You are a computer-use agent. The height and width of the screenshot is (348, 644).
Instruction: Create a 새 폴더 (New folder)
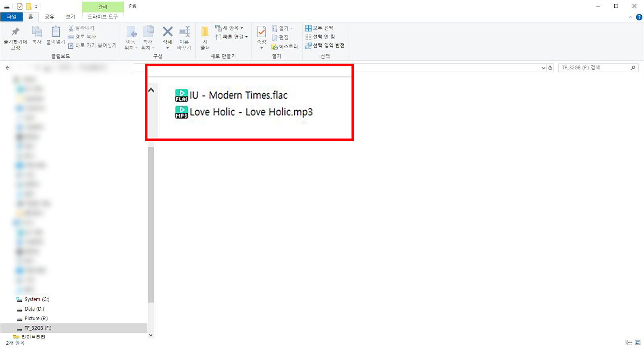[205, 38]
